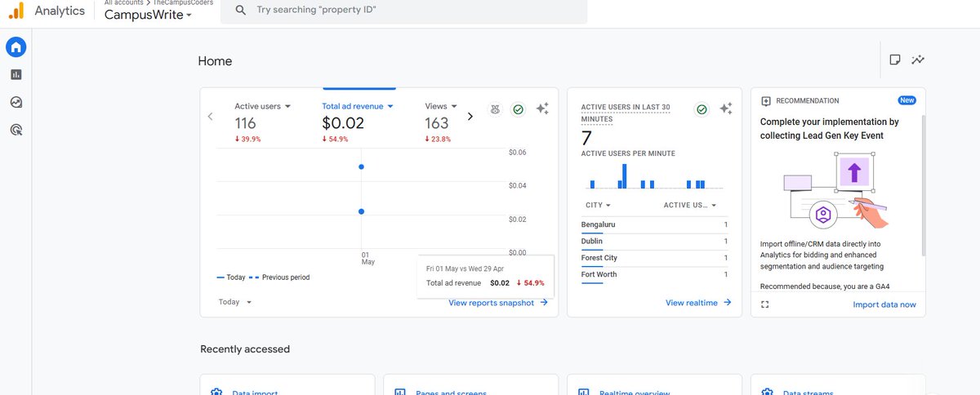Screen dimensions: 980x395
Task: Click the New badge on recommendation card
Action: (906, 100)
